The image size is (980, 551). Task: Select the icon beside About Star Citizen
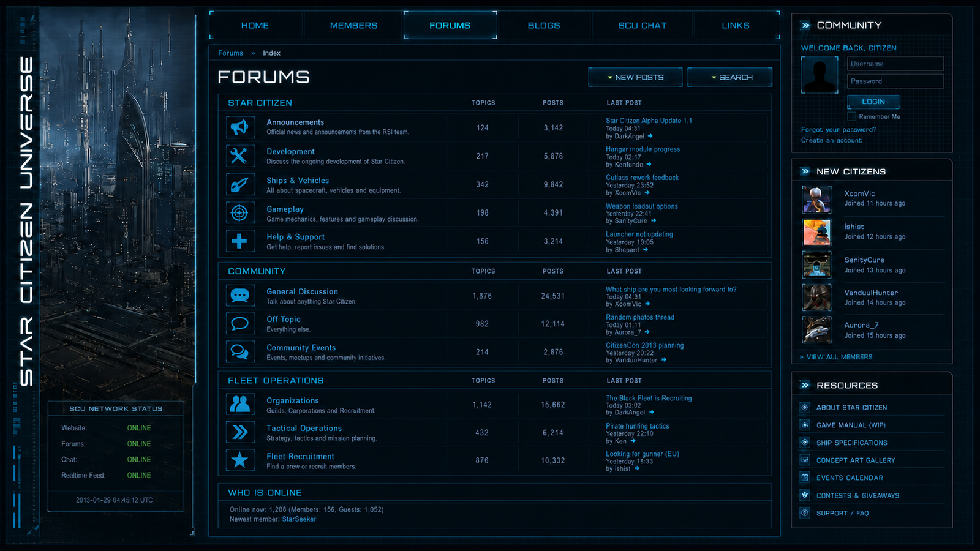(x=805, y=407)
